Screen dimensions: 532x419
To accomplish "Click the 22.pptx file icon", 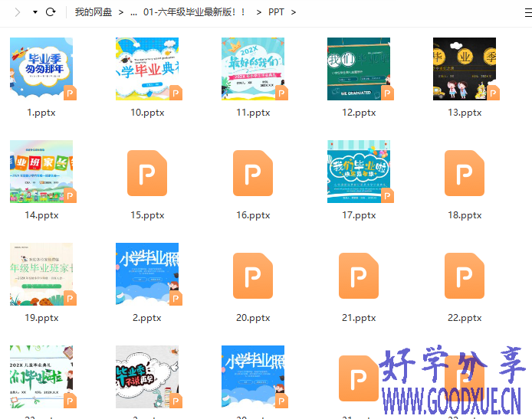I will (465, 275).
